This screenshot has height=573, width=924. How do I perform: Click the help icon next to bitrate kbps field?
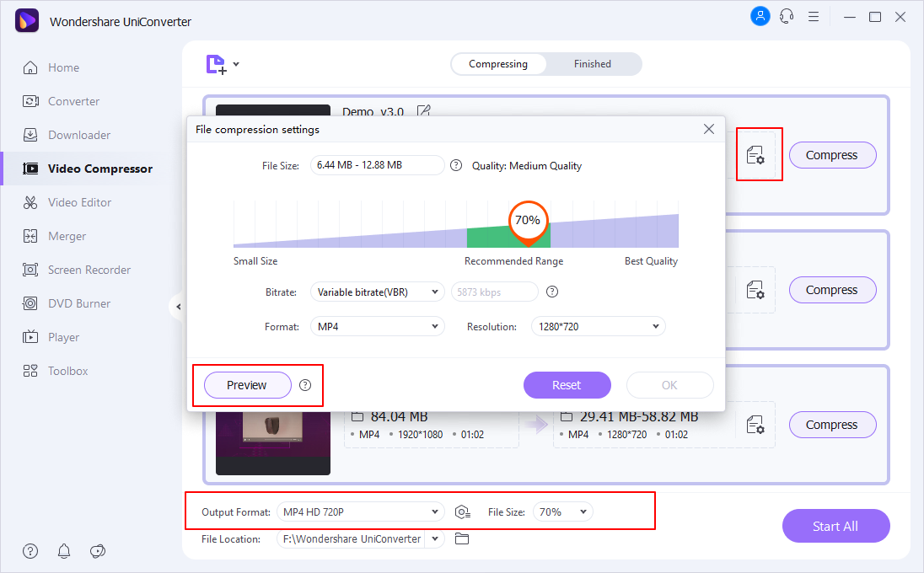click(552, 292)
